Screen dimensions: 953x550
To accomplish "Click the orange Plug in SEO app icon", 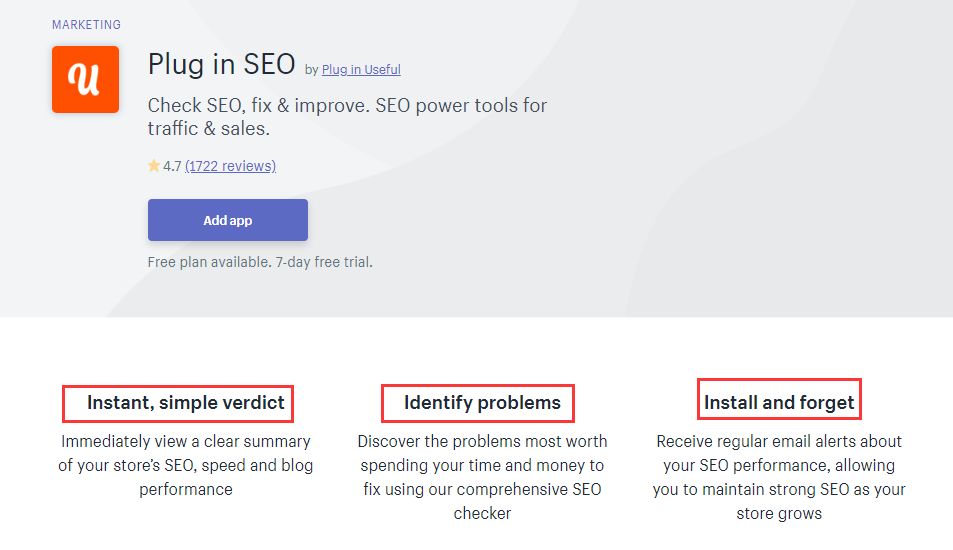I will 85,79.
